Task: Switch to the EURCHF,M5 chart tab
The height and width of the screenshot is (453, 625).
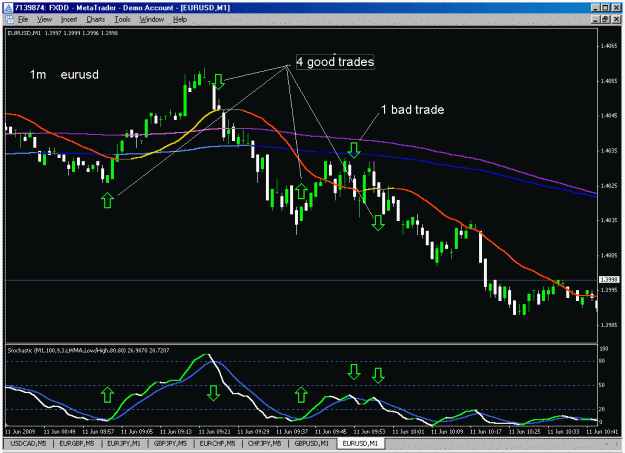Action: pyautogui.click(x=217, y=443)
